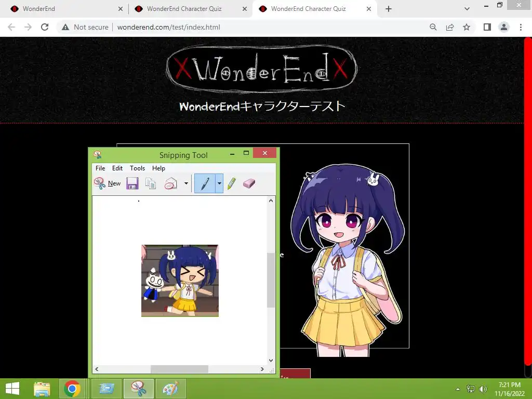This screenshot has height=399, width=532.
Task: Go forward in Chrome
Action: 28,27
